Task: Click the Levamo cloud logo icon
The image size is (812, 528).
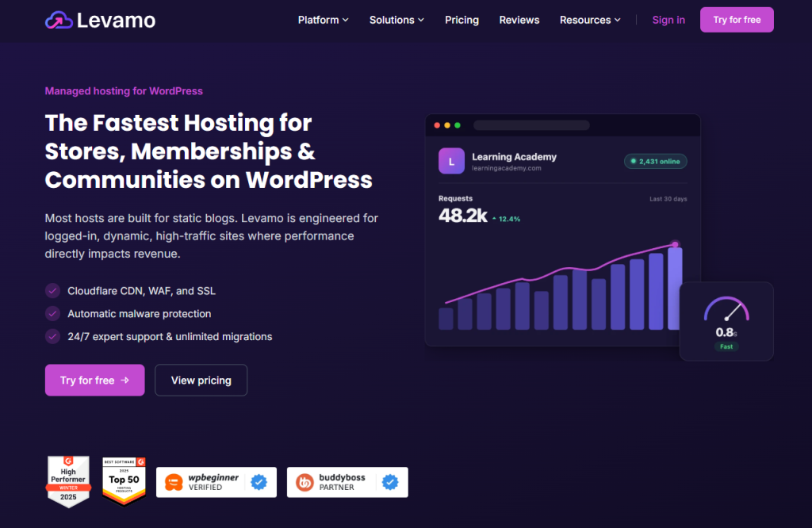Action: pos(59,20)
